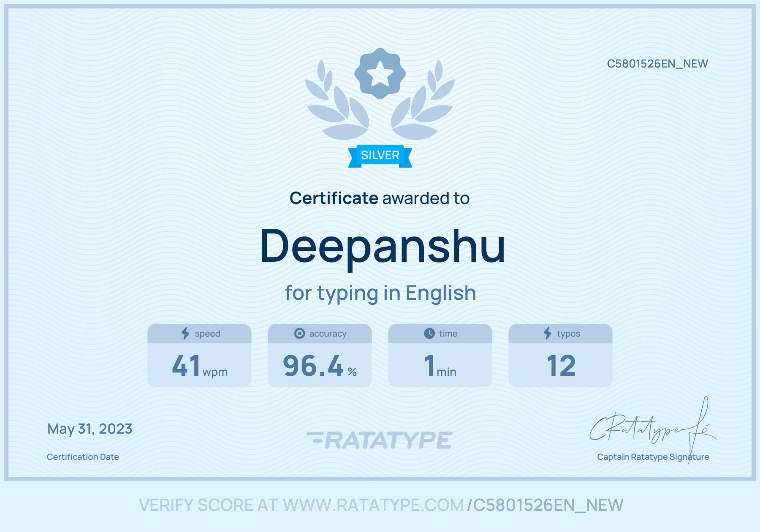
Task: Click certificate ID C5801526EN_NEW at top right
Action: click(657, 64)
